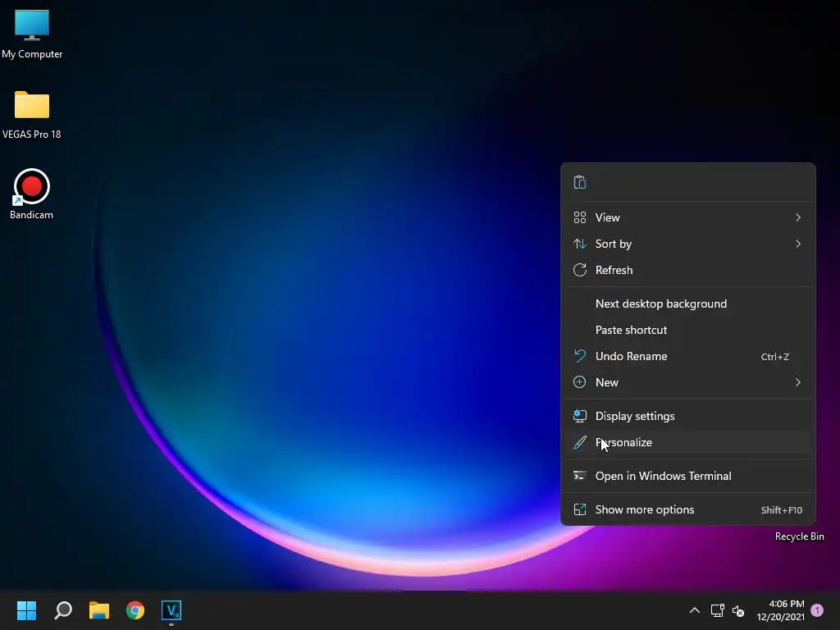Click the Display settings monitor icon

tap(580, 416)
